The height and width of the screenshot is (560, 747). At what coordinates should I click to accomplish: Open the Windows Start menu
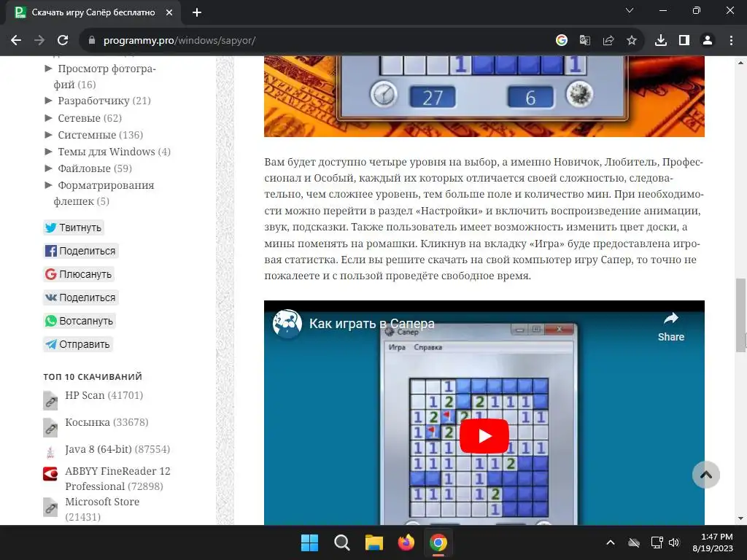[x=309, y=542]
